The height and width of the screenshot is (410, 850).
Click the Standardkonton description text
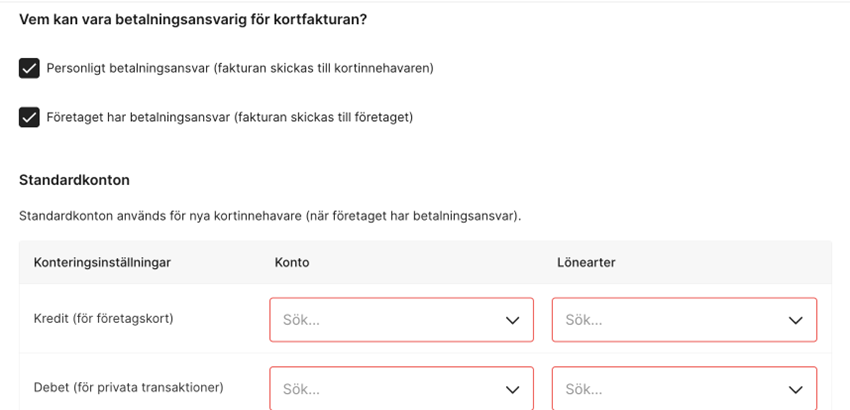pos(270,215)
